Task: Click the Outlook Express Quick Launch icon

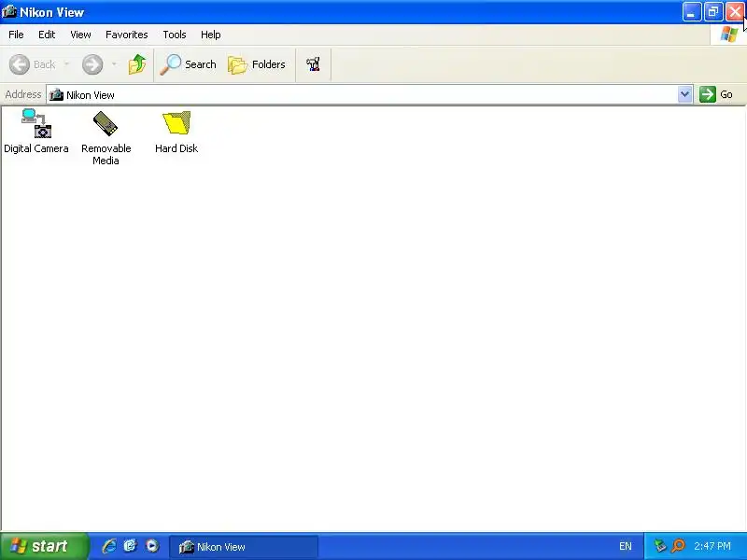Action: coord(130,546)
